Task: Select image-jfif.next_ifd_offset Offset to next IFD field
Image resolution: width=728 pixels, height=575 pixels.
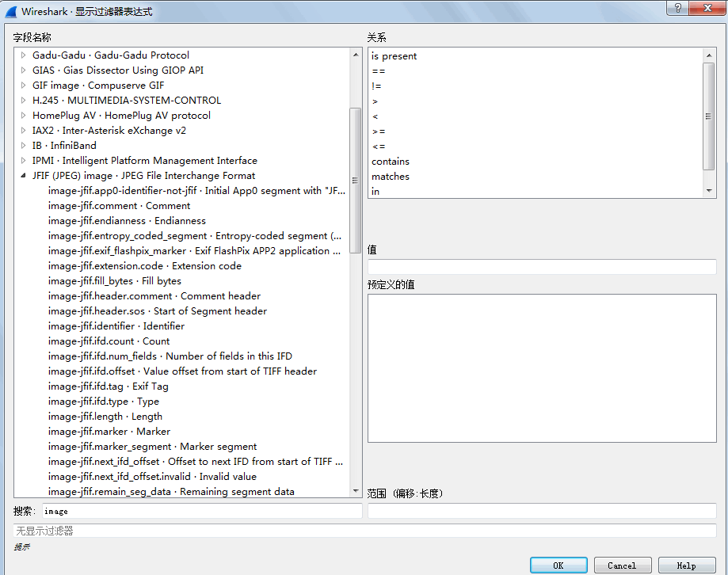Action: pyautogui.click(x=196, y=461)
